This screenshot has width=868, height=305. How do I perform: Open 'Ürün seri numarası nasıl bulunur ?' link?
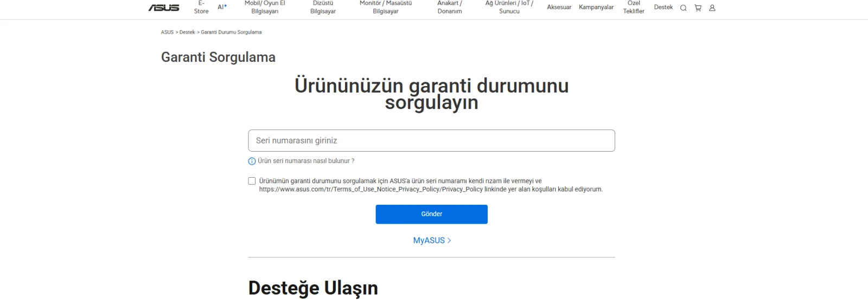pos(306,161)
